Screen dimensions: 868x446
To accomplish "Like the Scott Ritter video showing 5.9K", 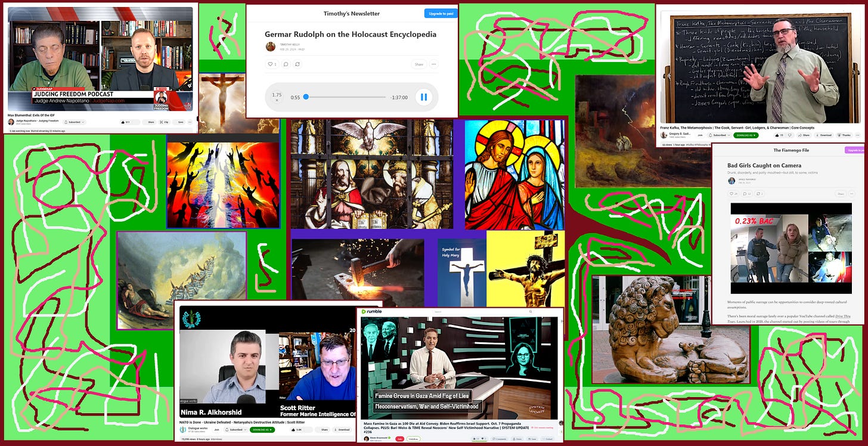I will tap(301, 429).
